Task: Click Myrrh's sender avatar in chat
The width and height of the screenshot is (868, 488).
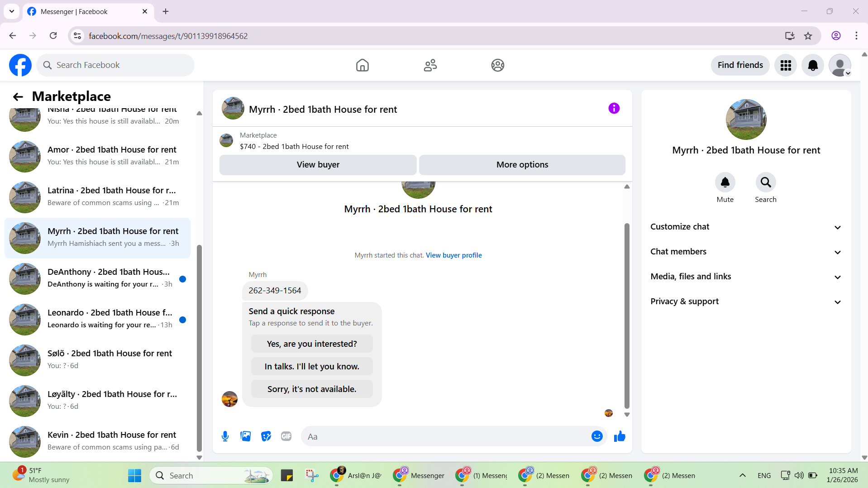Action: [229, 399]
